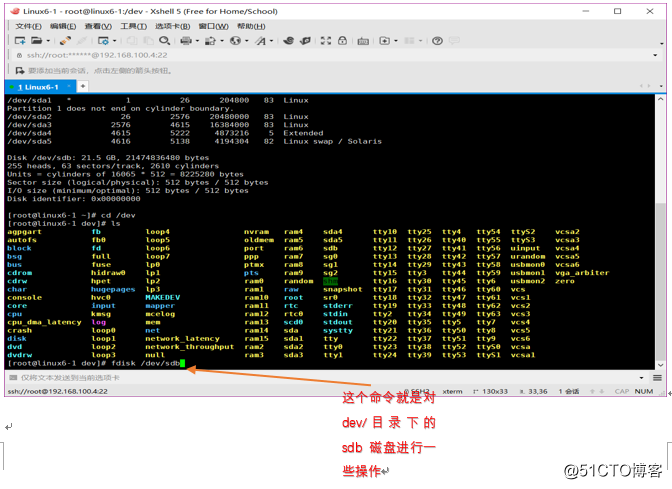The height and width of the screenshot is (489, 672).
Task: Expand the Print dropdown arrow
Action: coord(197,41)
